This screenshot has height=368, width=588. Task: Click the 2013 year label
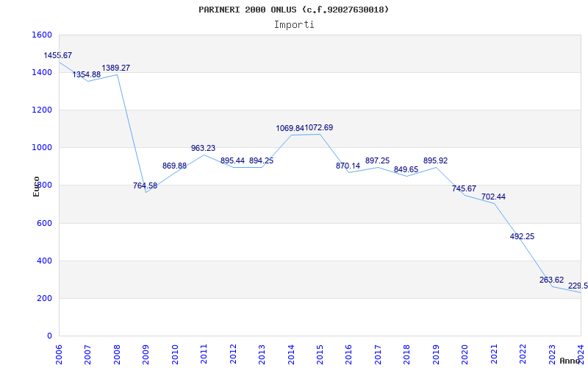click(262, 355)
